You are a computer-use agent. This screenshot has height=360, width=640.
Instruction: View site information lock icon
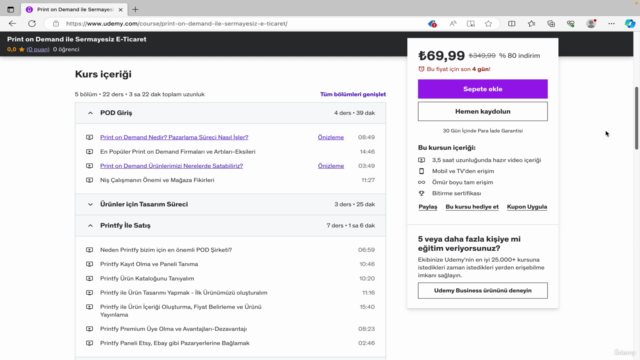pos(56,24)
